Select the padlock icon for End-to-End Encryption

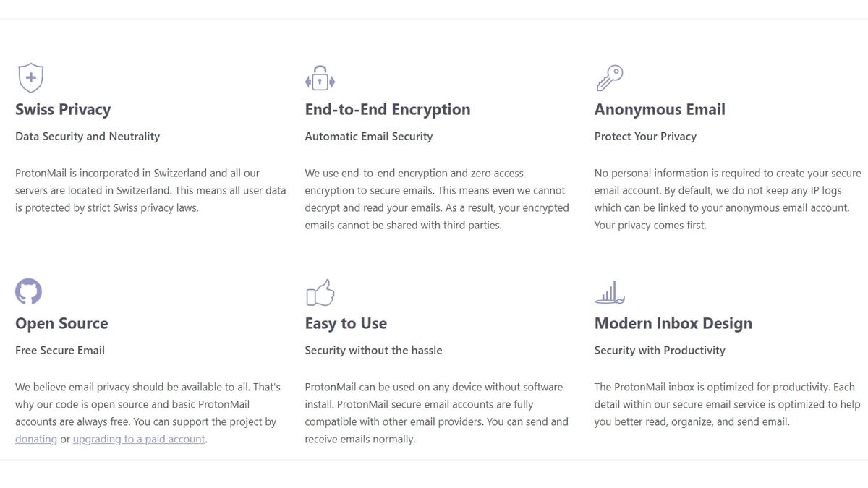tap(320, 77)
